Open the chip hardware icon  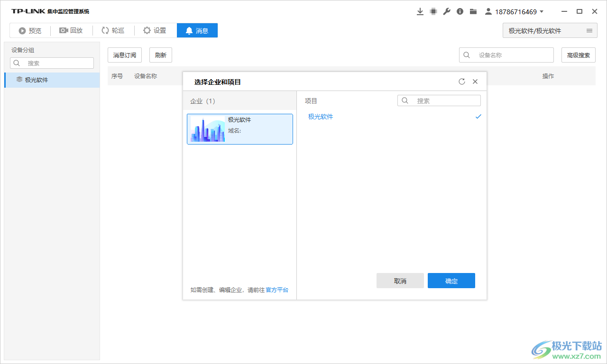pyautogui.click(x=433, y=11)
